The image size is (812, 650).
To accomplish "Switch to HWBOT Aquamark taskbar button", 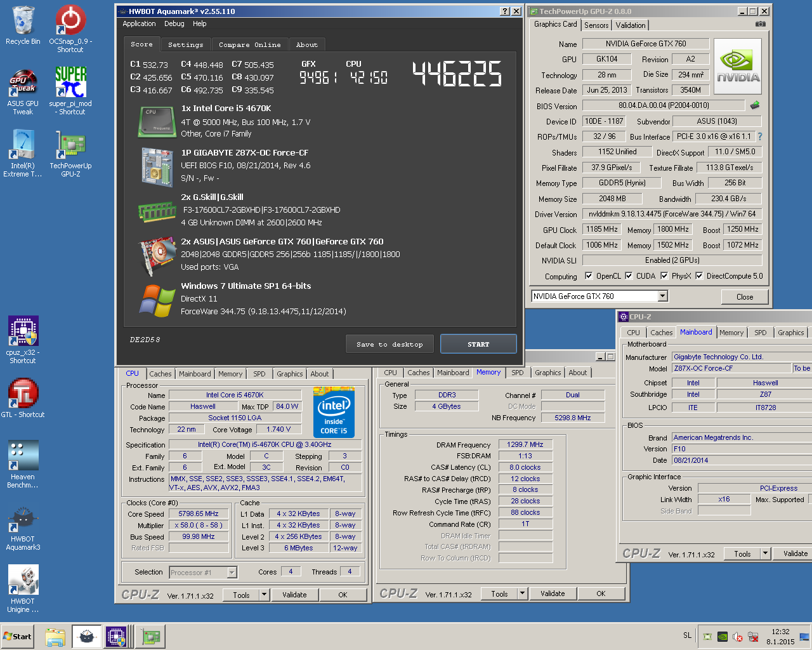I will click(87, 637).
